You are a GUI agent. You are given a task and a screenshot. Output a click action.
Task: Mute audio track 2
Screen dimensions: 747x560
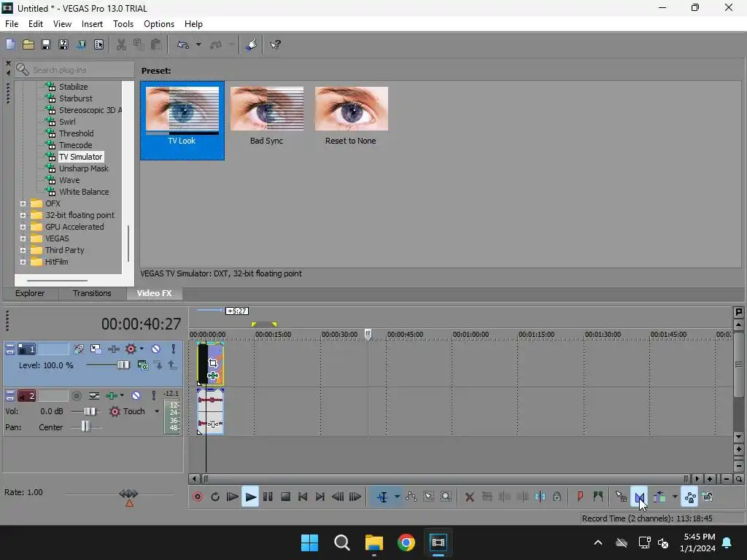click(x=136, y=396)
